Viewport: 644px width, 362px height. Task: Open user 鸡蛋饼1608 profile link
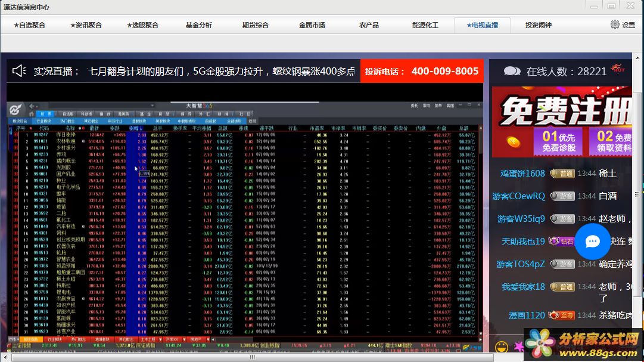click(522, 174)
